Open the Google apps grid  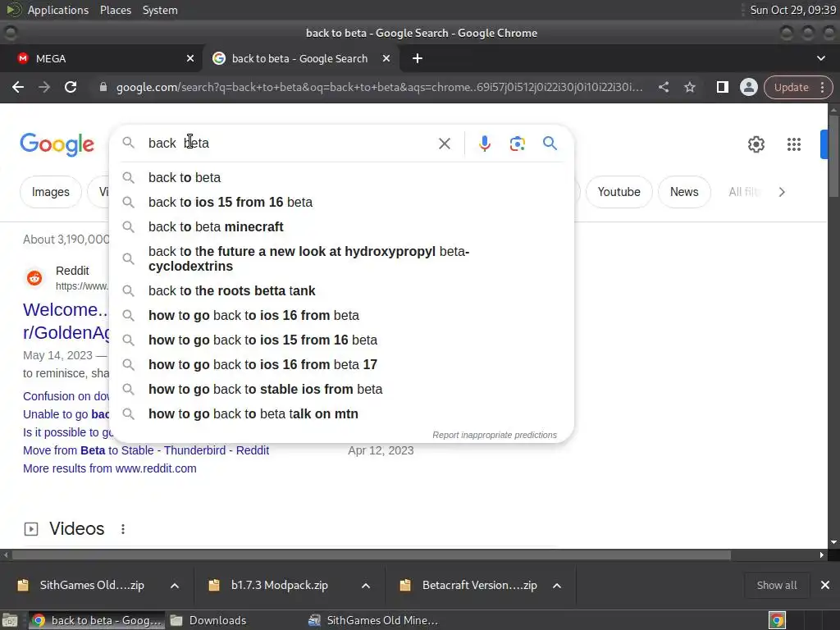793,144
